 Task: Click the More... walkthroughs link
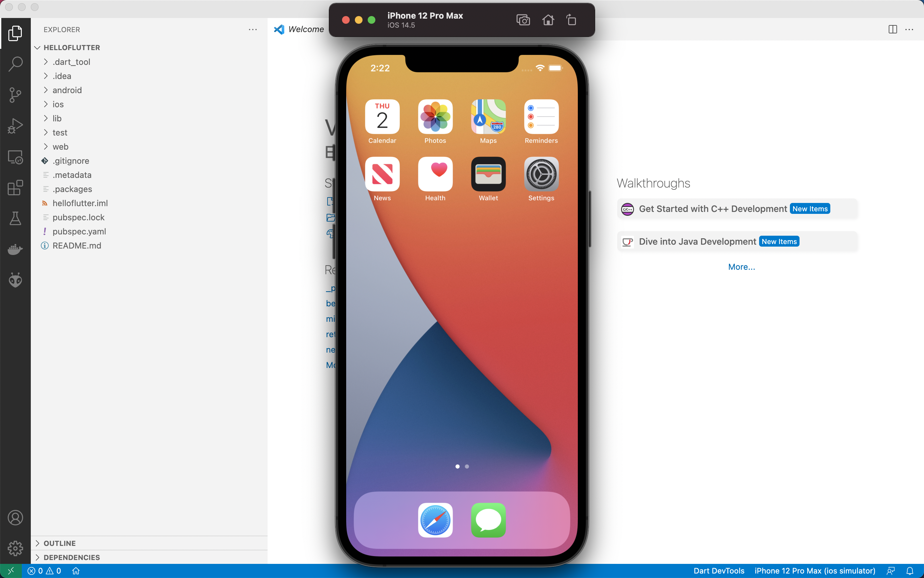741,267
